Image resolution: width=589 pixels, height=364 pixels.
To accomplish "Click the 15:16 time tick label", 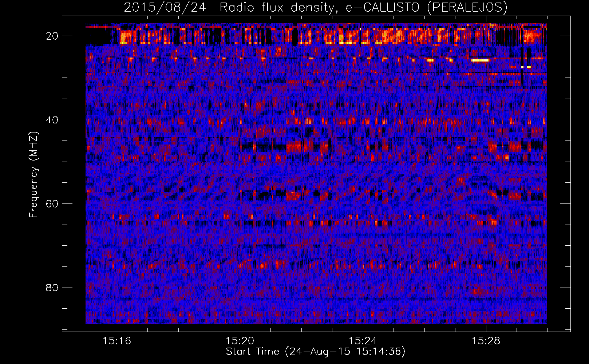I will (x=117, y=341).
